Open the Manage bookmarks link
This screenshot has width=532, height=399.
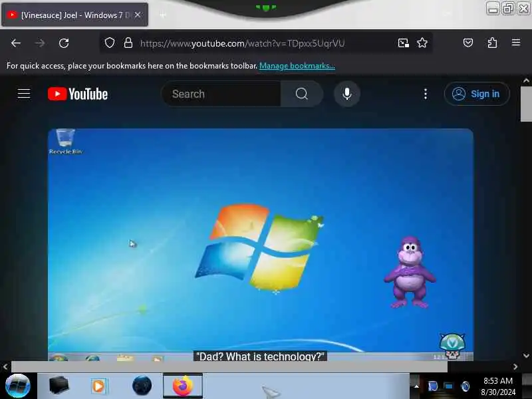[297, 66]
